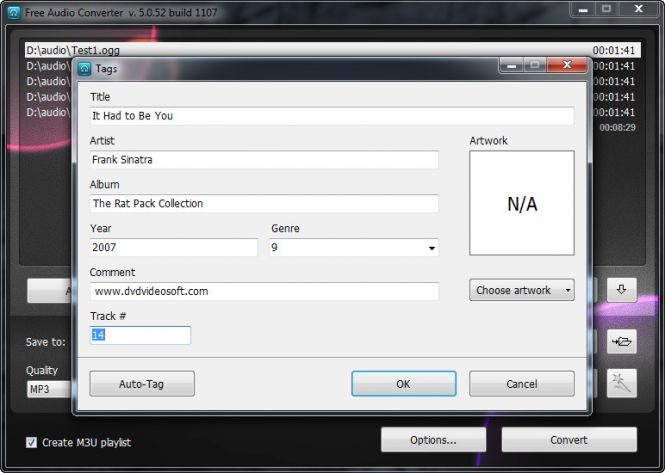Confirm tags with the OK button
The image size is (665, 473).
tap(404, 384)
